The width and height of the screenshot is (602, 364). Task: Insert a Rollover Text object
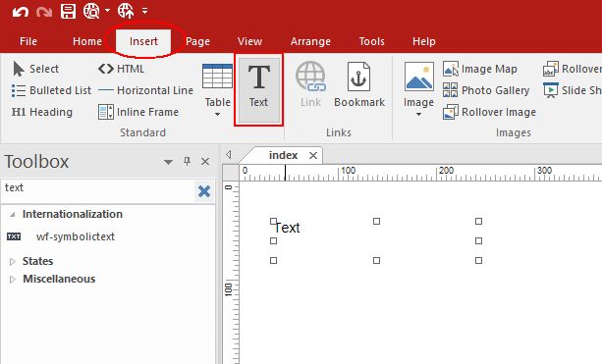[x=573, y=69]
